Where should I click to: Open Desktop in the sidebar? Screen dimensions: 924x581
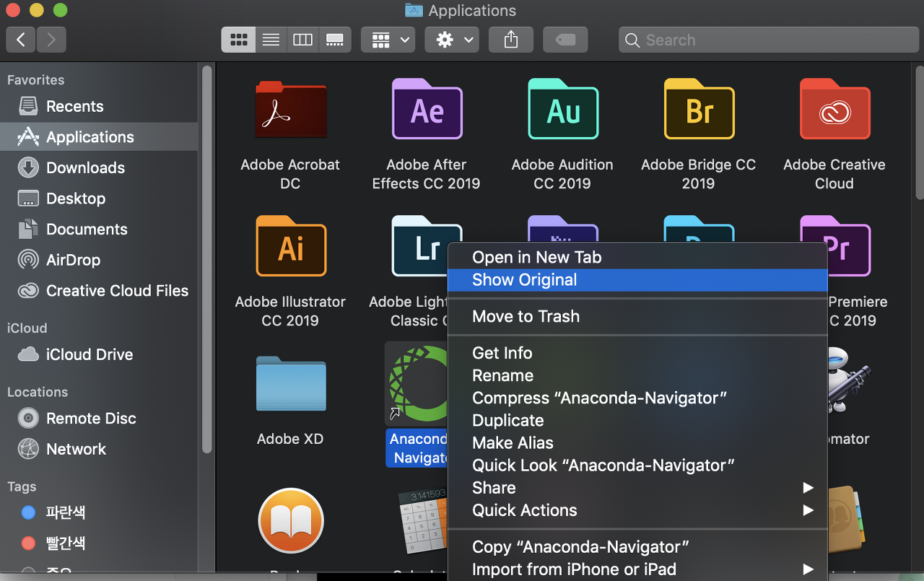[99, 198]
